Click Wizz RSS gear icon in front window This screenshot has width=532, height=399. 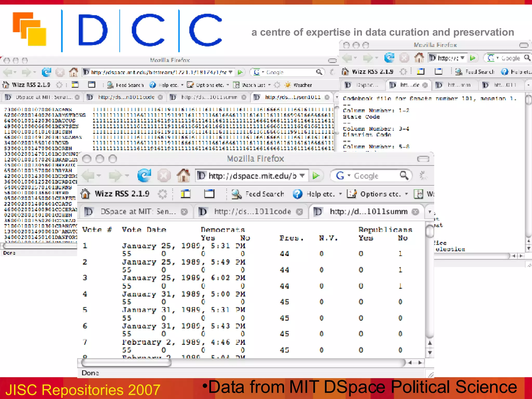coord(163,194)
